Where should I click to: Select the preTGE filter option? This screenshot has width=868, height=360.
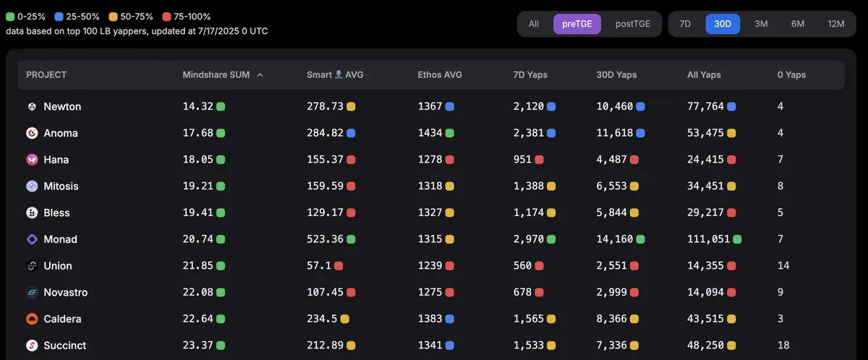tap(577, 24)
